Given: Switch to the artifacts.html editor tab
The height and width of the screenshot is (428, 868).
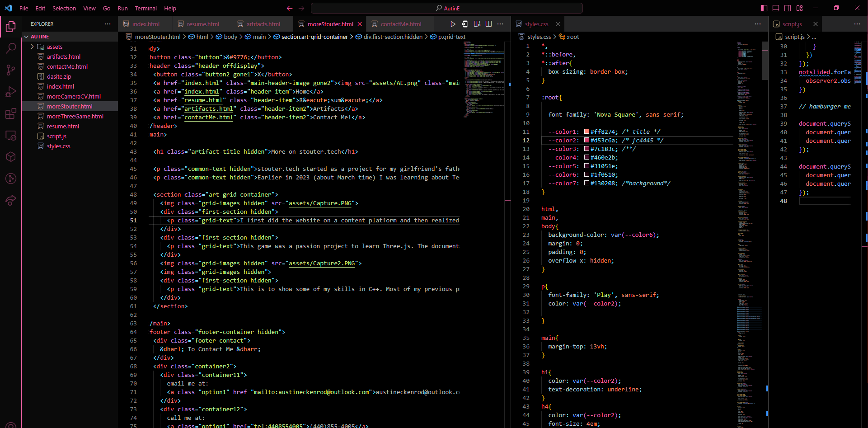Looking at the screenshot, I should pyautogui.click(x=263, y=24).
